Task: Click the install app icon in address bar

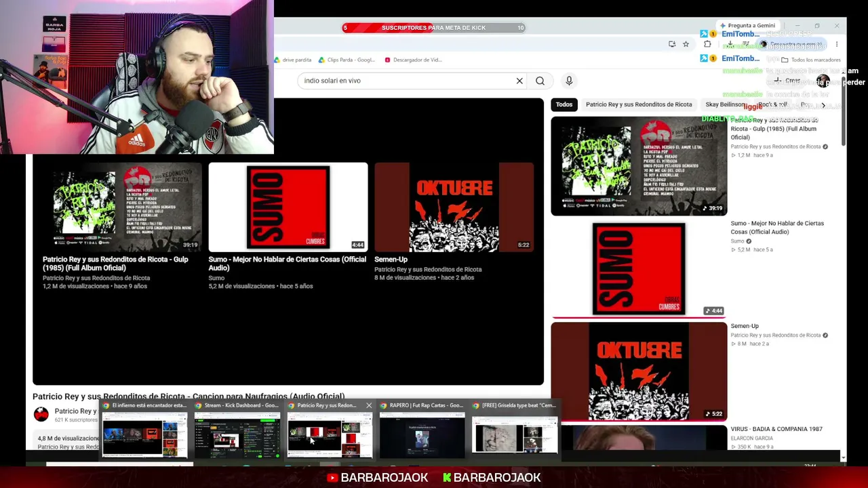Action: [x=672, y=44]
